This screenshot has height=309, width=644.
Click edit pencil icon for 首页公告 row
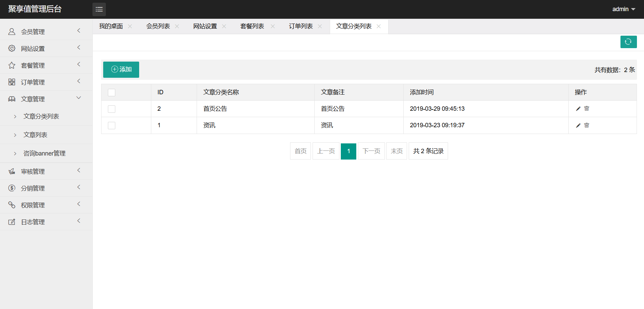click(578, 109)
